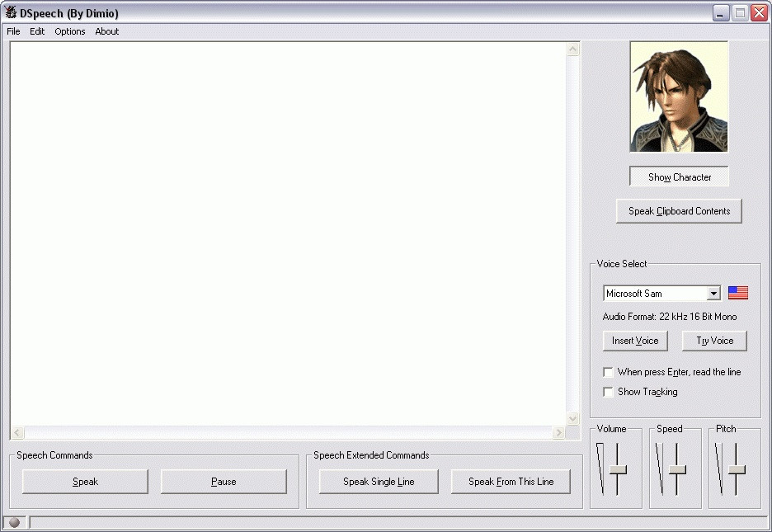
Task: Click inside the main text editor area
Action: 288,233
